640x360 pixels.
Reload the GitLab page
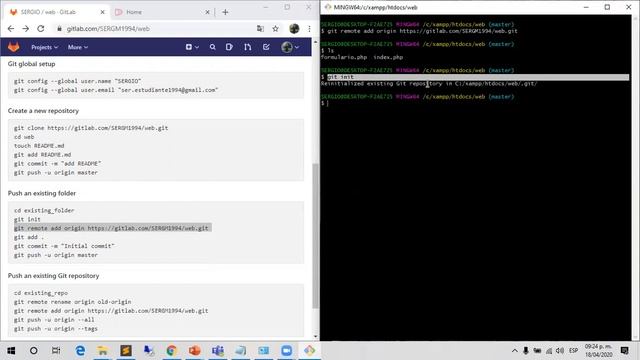tap(40, 29)
